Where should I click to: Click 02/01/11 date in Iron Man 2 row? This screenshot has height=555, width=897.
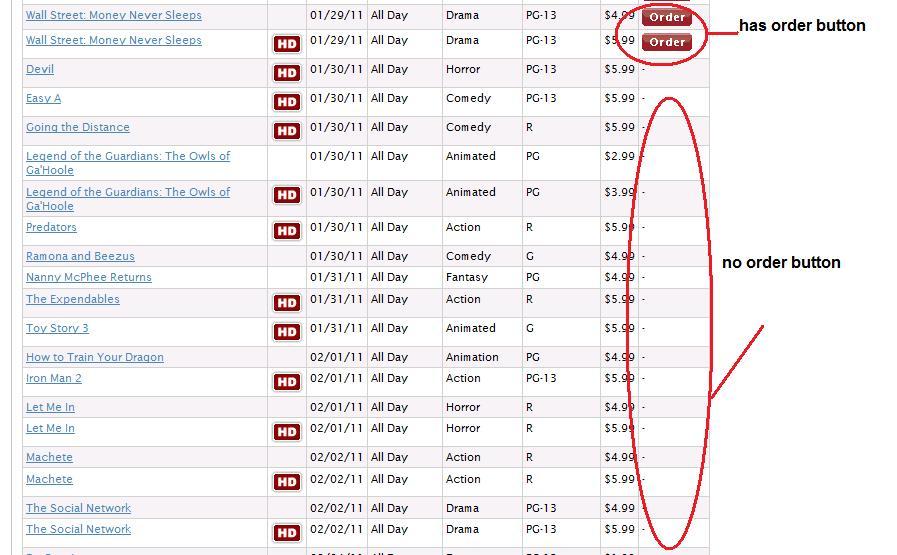(336, 378)
